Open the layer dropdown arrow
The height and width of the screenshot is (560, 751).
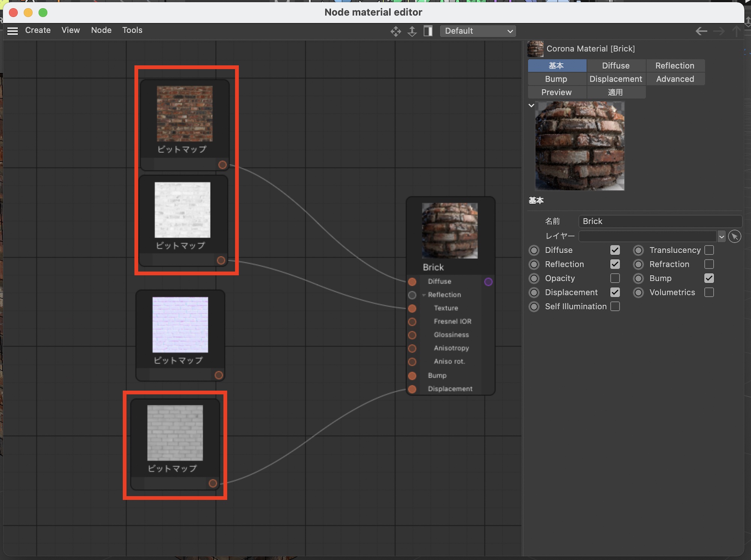[x=721, y=237]
